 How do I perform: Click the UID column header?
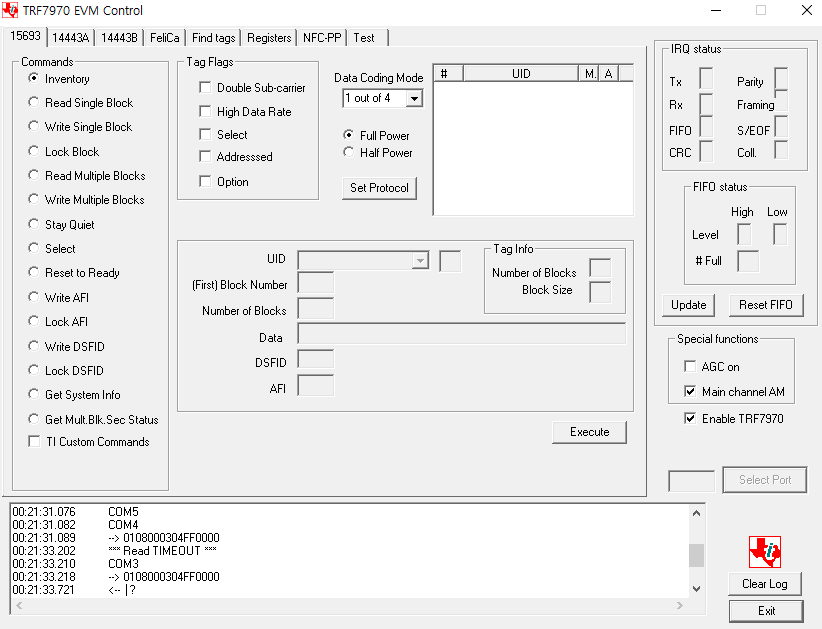(521, 73)
